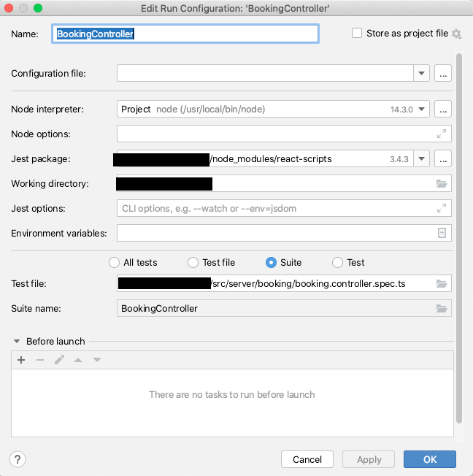Expand the Node options field
Image resolution: width=473 pixels, height=476 pixels.
(442, 134)
